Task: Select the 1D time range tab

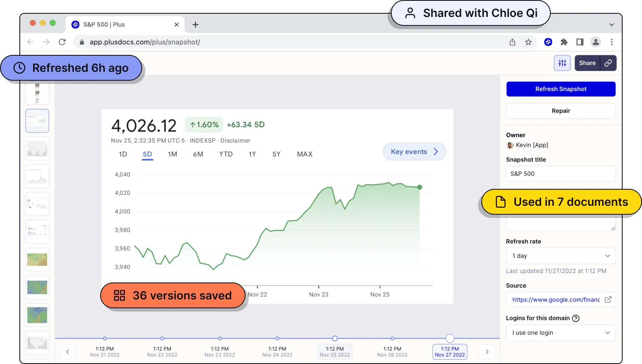Action: point(123,154)
